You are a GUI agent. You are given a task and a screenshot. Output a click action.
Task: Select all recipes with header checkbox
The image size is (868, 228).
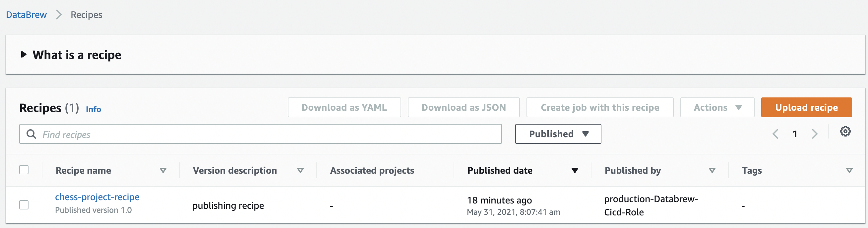(x=24, y=170)
